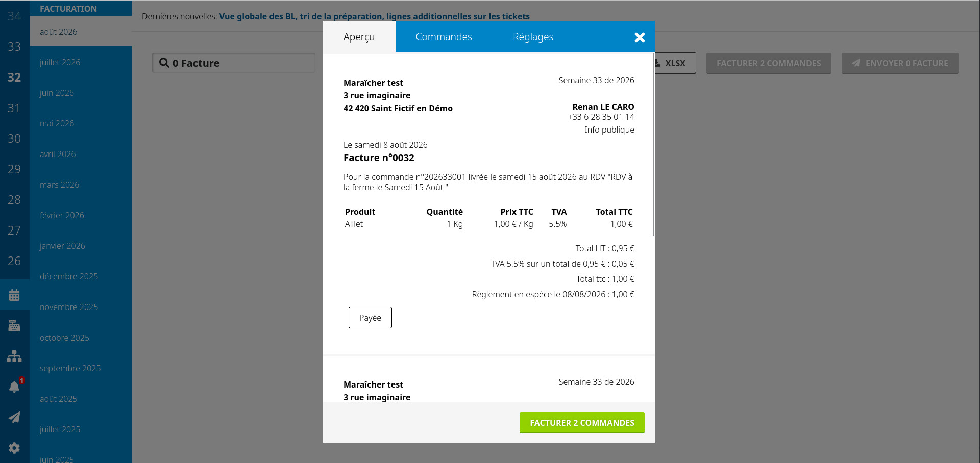Image resolution: width=980 pixels, height=463 pixels.
Task: Open the cash register icon in sidebar
Action: click(14, 325)
